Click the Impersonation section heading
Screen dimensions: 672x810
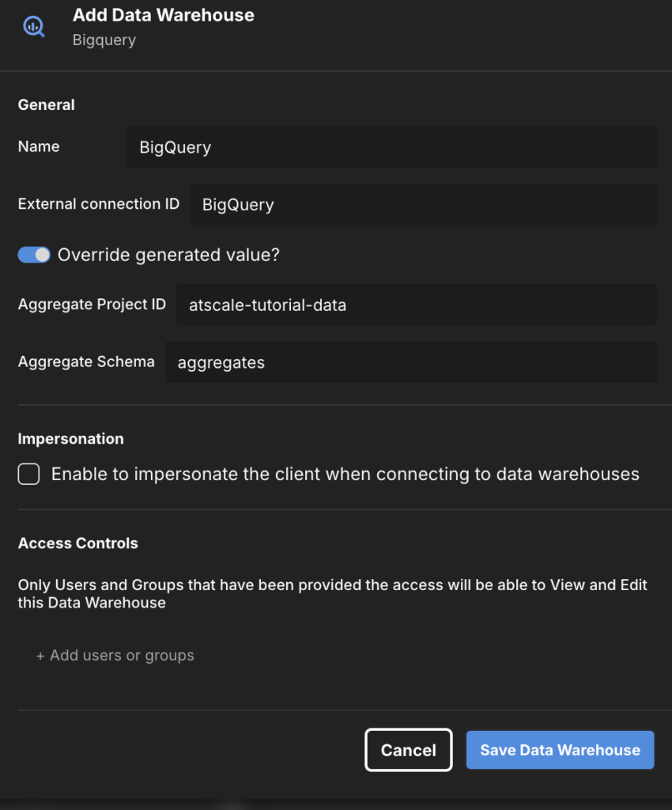71,439
